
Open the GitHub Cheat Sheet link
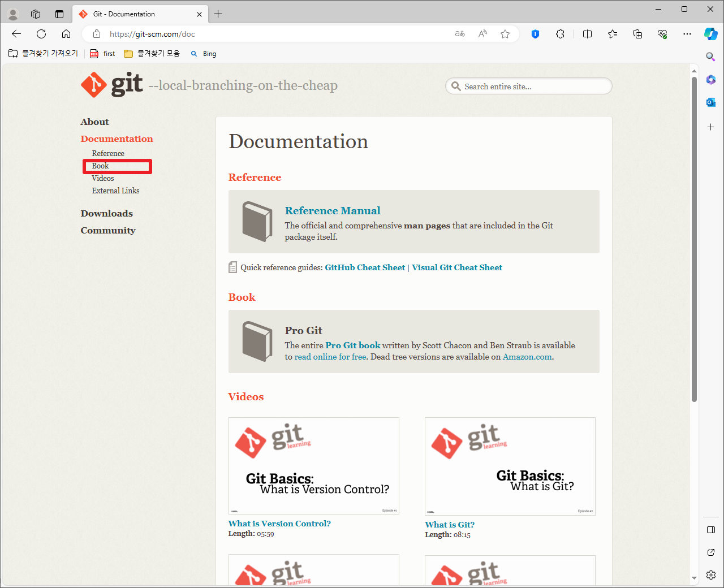(x=365, y=267)
